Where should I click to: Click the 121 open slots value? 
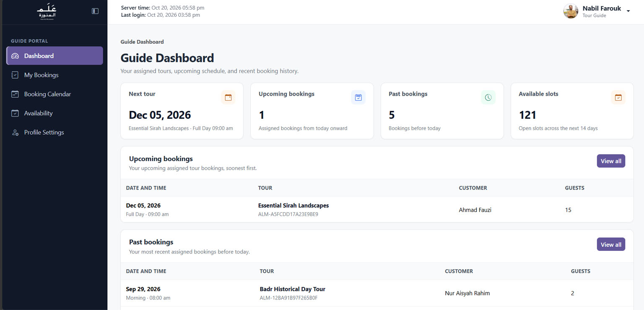527,115
